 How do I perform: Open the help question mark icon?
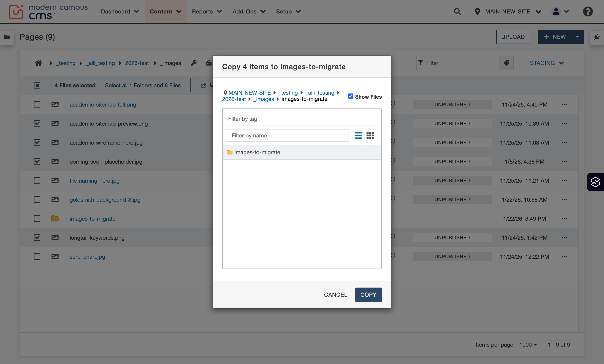coord(588,11)
